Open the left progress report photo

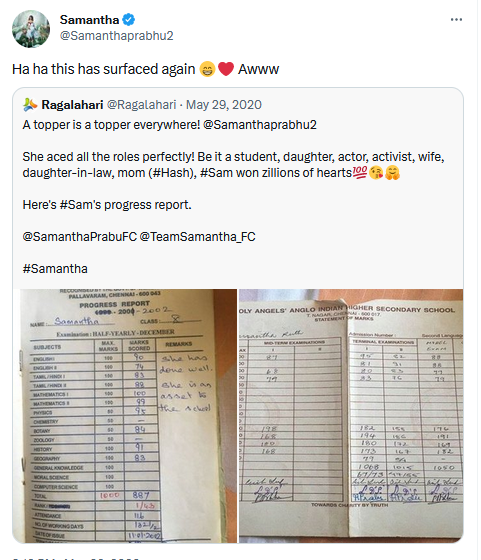125,416
